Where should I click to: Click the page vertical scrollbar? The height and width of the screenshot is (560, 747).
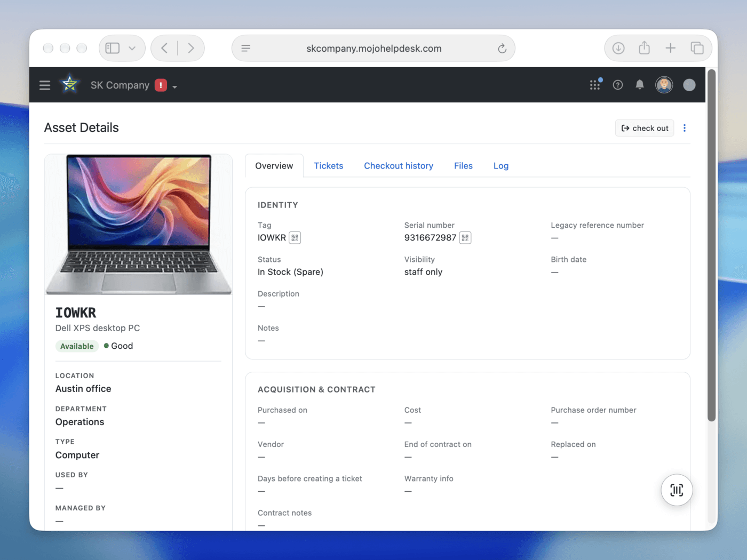(x=711, y=245)
